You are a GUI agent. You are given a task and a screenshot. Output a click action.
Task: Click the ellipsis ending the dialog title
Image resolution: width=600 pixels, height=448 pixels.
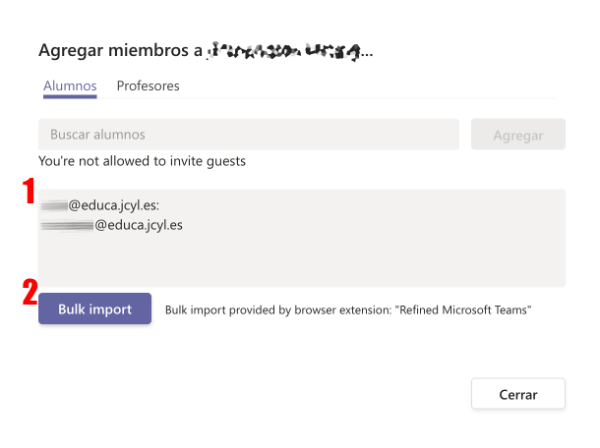(x=367, y=53)
